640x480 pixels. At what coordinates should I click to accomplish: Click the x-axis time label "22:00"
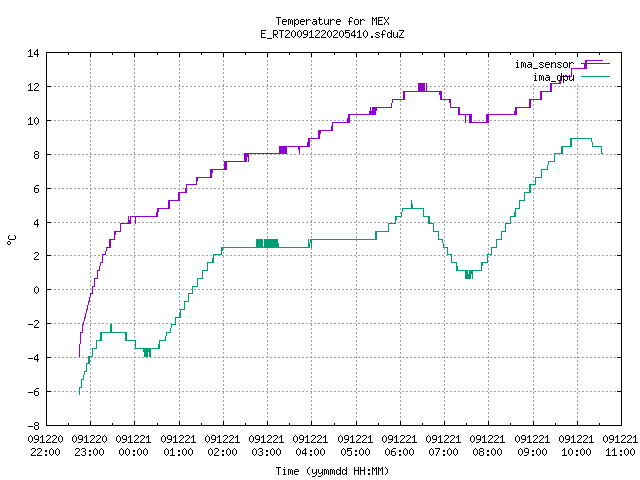[45, 452]
